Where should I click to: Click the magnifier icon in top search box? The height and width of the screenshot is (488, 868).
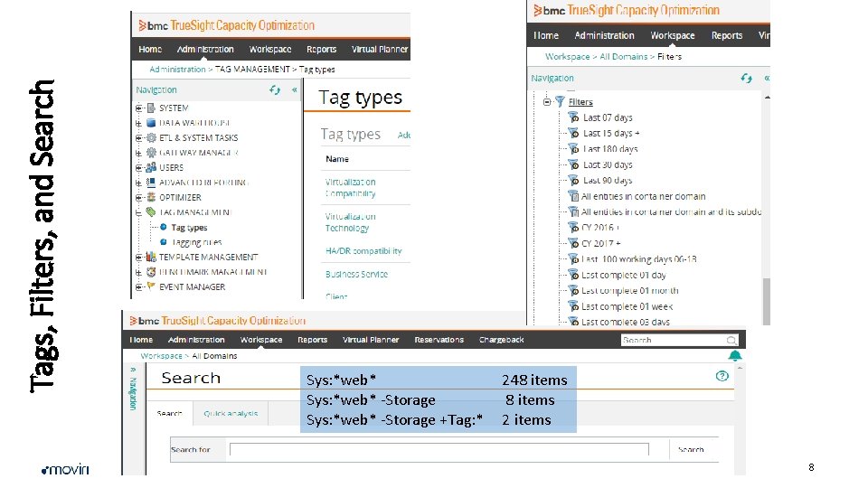[x=731, y=341]
